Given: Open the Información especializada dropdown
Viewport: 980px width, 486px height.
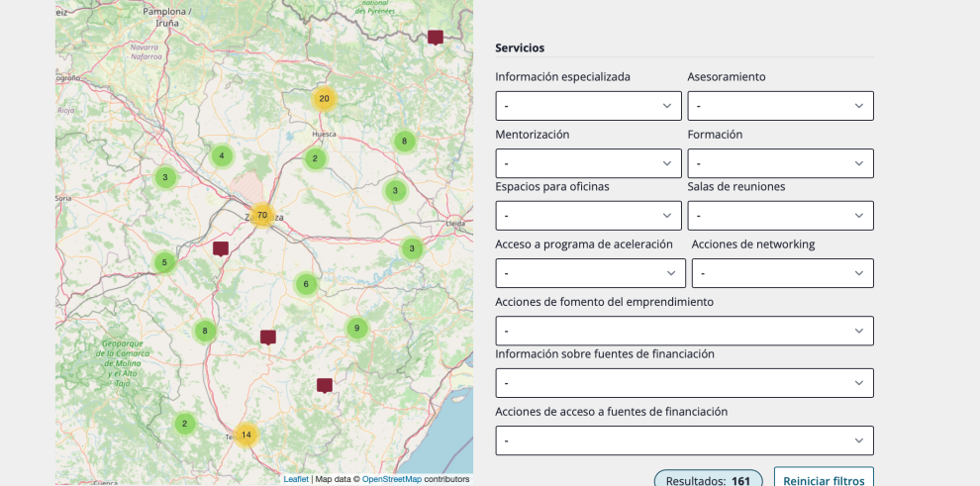Looking at the screenshot, I should (588, 106).
